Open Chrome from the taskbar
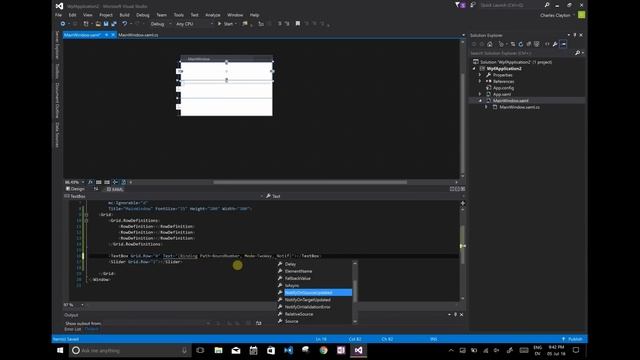The height and width of the screenshot is (360, 640). point(323,350)
